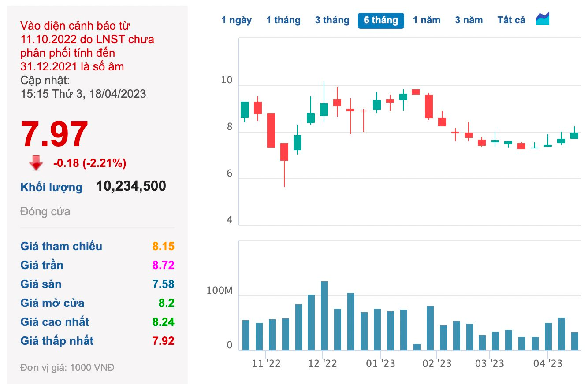Click the tallest volume bar at 12 '22
588x384 pixels.
324,316
